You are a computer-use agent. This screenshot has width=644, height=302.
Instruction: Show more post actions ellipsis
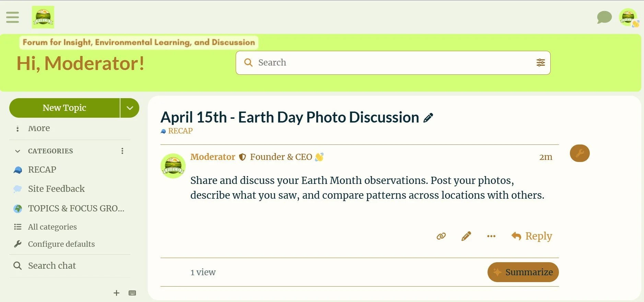491,236
